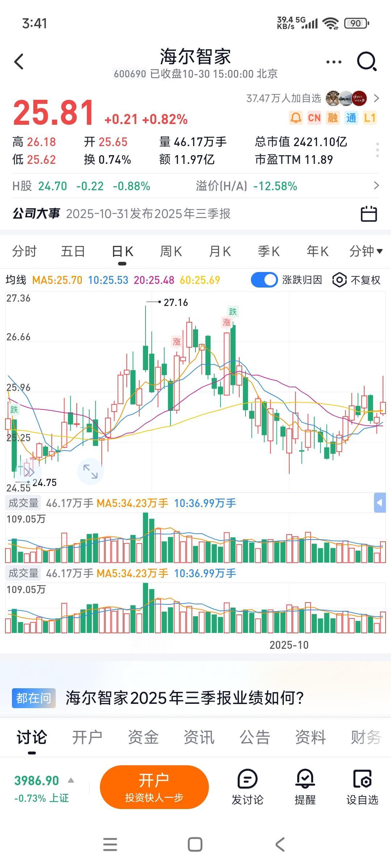The image size is (391, 868).
Task: Select the 周K chart tab
Action: click(171, 251)
